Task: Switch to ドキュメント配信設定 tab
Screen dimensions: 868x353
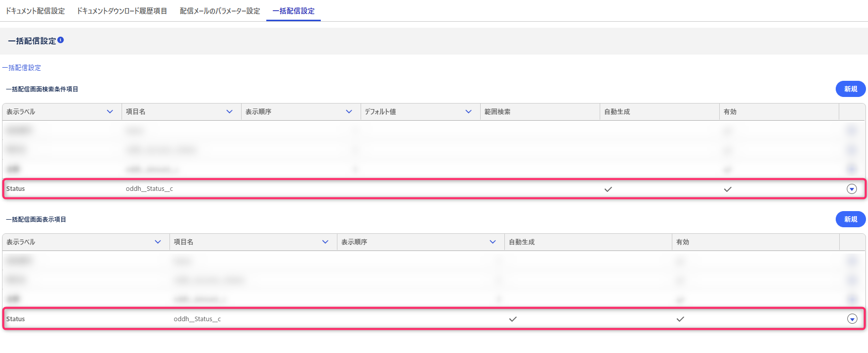Action: tap(35, 11)
